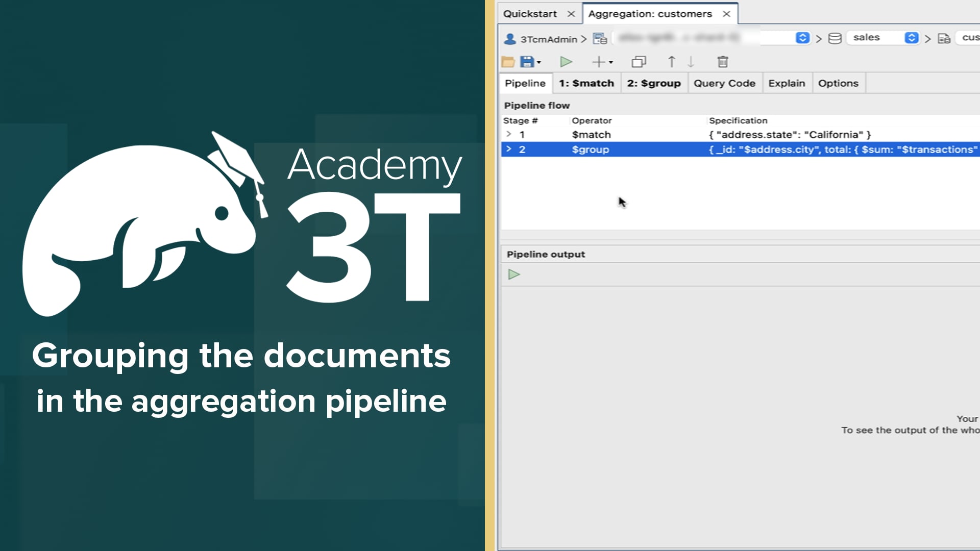
Task: Click the $group specification with $sum
Action: click(x=843, y=149)
